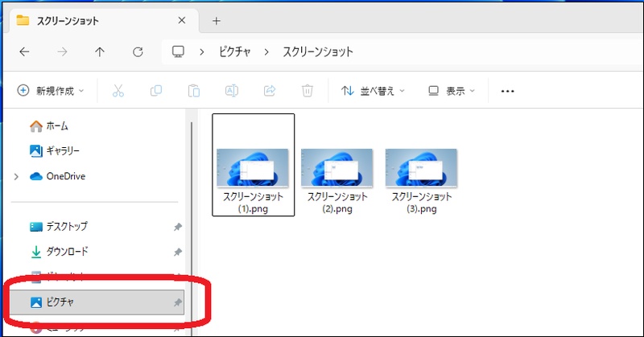This screenshot has width=644, height=337.
Task: Go up one folder level
Action: tap(100, 51)
